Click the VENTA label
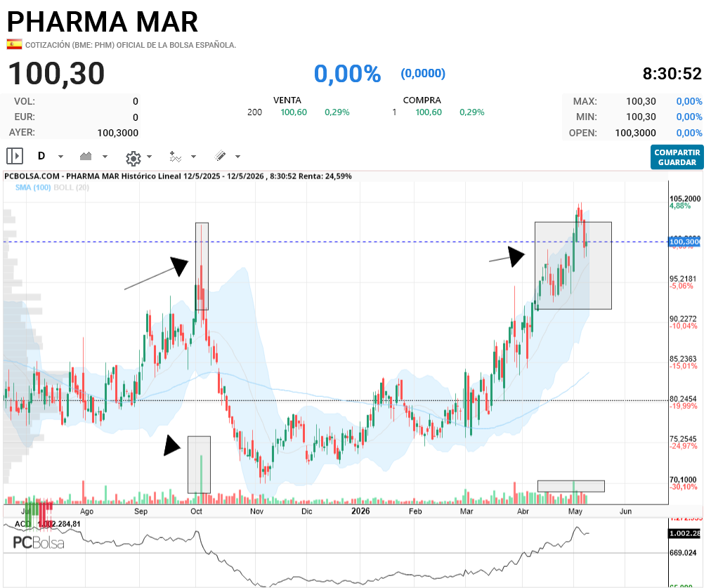711x588 pixels. [287, 100]
